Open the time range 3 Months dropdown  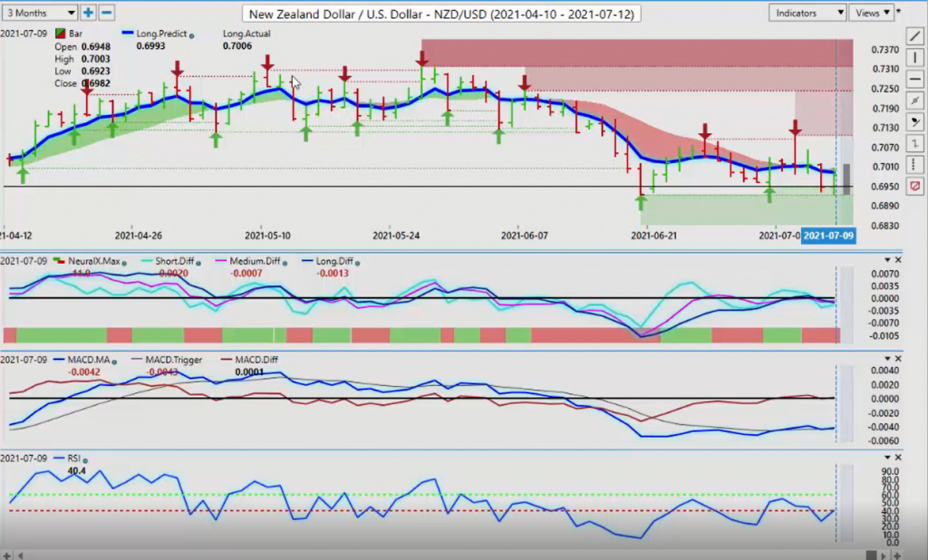point(39,13)
